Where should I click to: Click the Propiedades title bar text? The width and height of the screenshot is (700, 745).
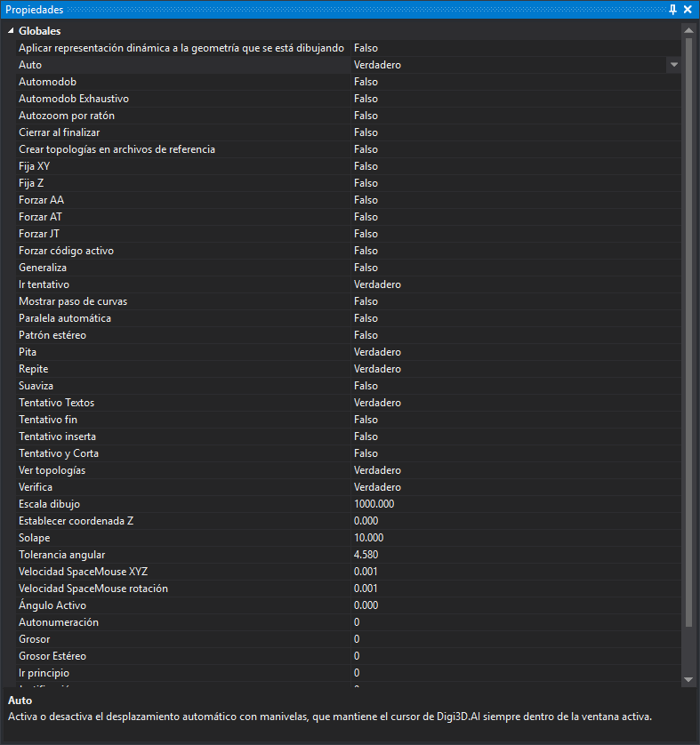34,10
